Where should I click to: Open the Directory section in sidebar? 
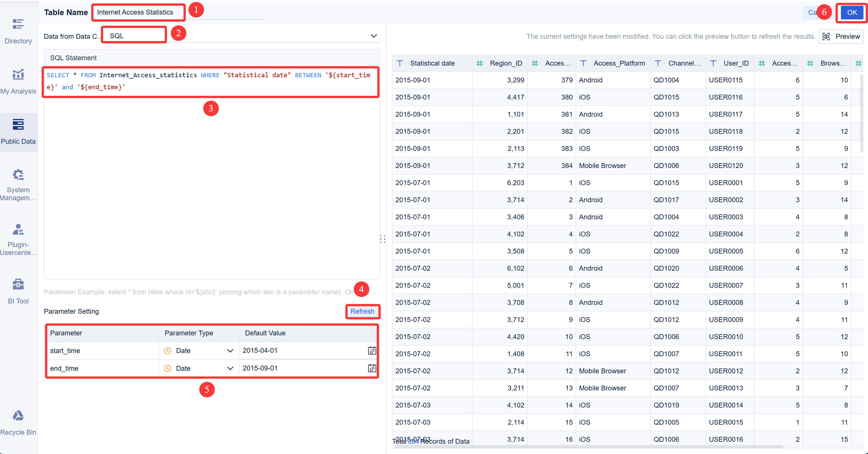coord(18,31)
